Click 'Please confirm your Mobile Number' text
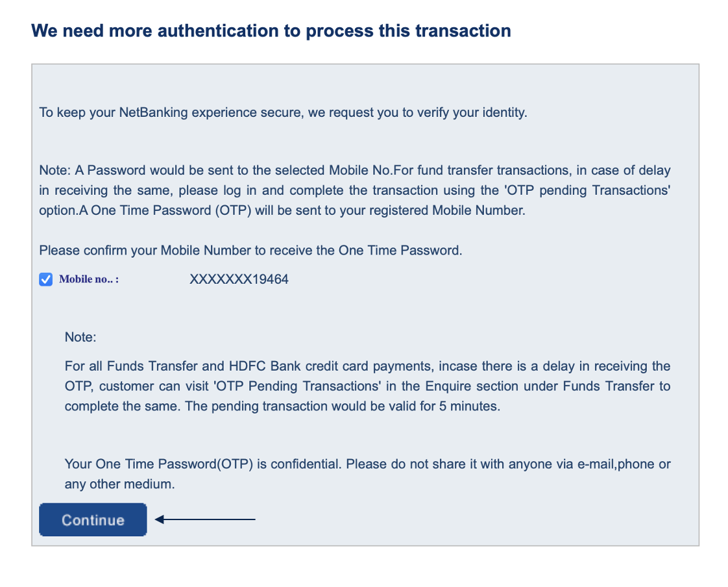The height and width of the screenshot is (587, 728). (x=250, y=251)
